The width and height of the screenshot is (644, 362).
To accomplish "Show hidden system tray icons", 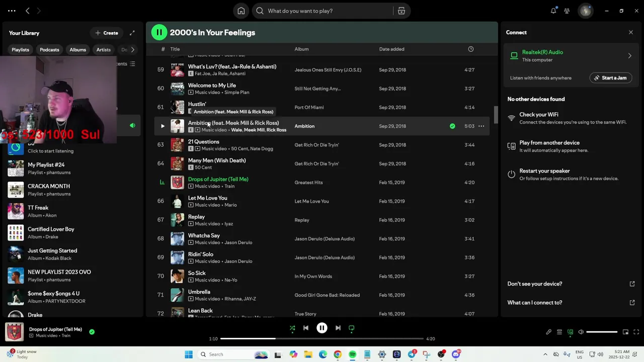I will coord(545,354).
